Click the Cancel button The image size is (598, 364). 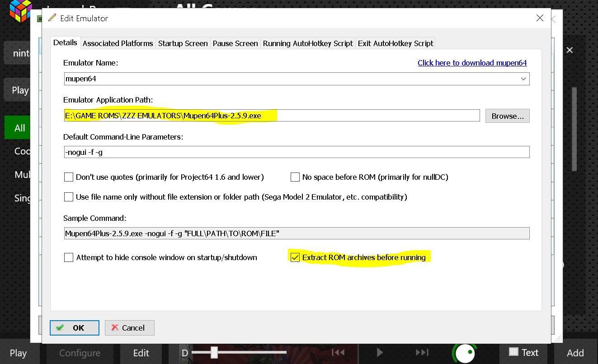click(130, 328)
